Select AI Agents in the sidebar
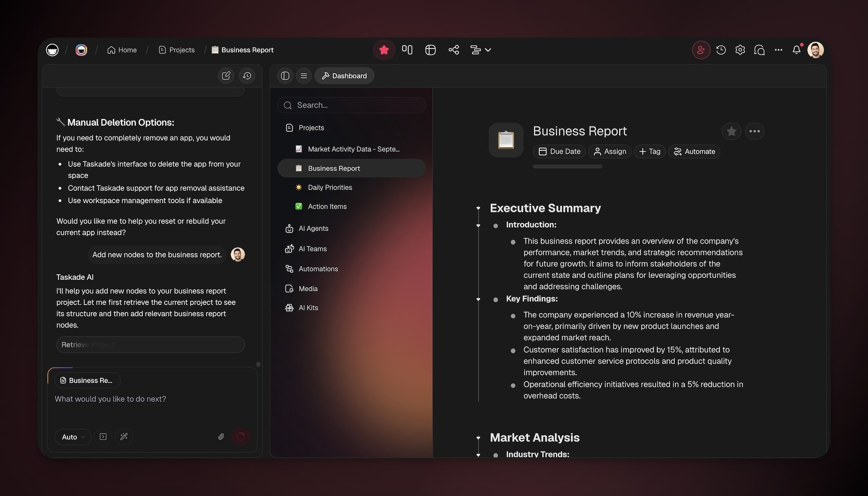This screenshot has height=496, width=868. point(313,228)
